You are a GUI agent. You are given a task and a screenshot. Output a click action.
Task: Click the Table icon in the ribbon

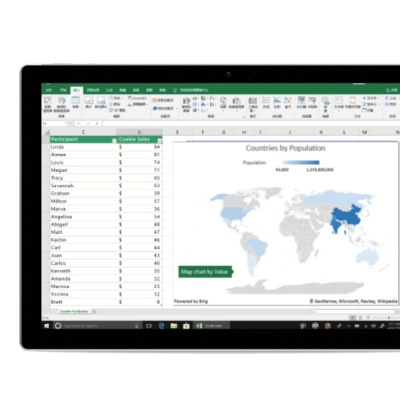76,103
